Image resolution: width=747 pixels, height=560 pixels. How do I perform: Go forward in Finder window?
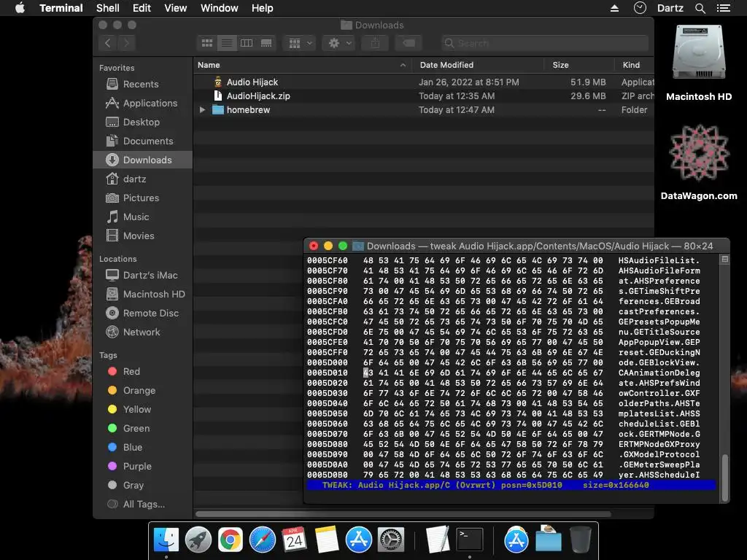126,43
